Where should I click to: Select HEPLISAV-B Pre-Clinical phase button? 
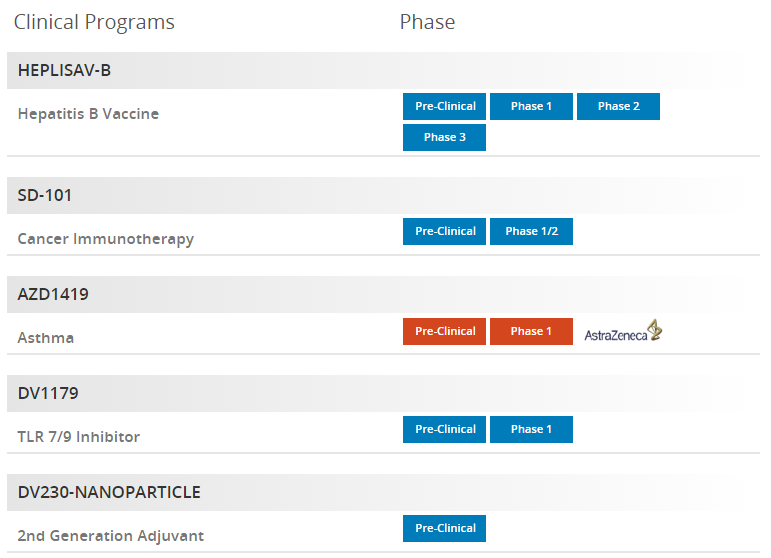tap(445, 106)
